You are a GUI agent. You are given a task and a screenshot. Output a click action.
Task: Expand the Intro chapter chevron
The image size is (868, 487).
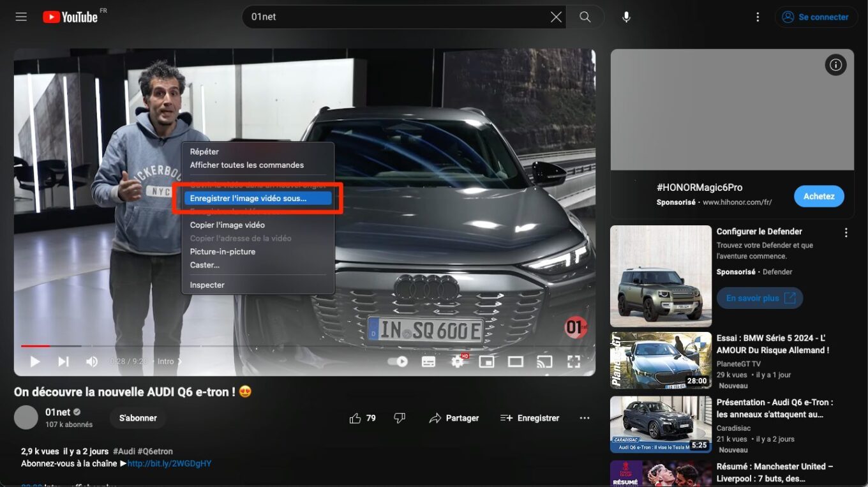pyautogui.click(x=179, y=361)
